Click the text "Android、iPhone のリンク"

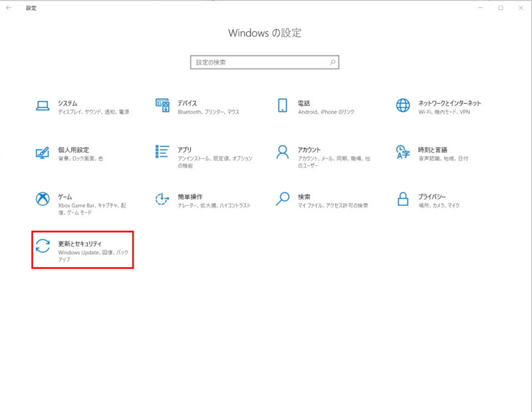[326, 112]
